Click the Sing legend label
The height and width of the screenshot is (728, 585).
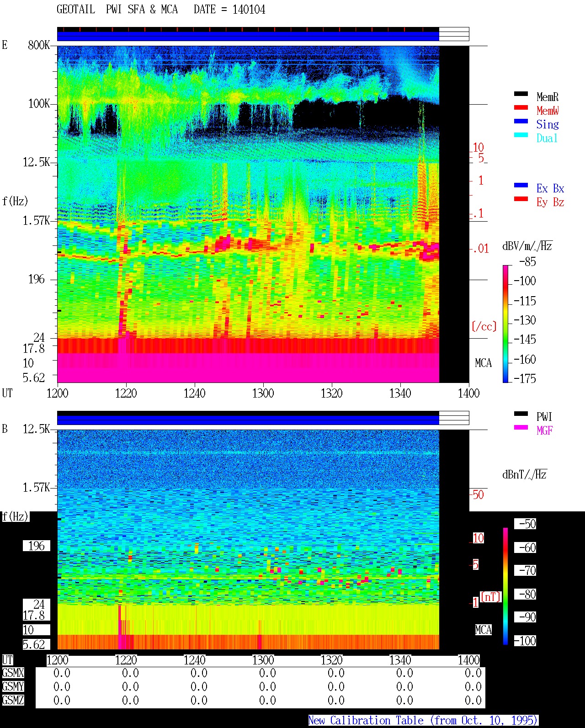click(548, 124)
